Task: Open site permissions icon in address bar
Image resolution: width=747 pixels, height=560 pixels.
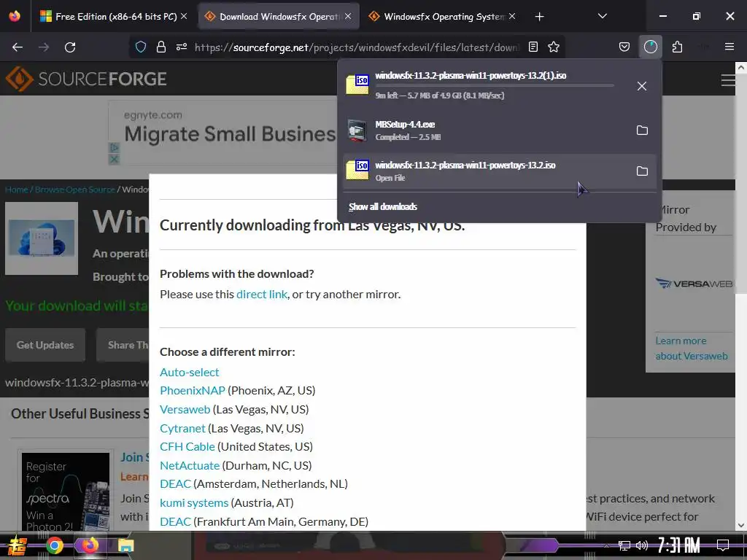Action: (x=182, y=47)
